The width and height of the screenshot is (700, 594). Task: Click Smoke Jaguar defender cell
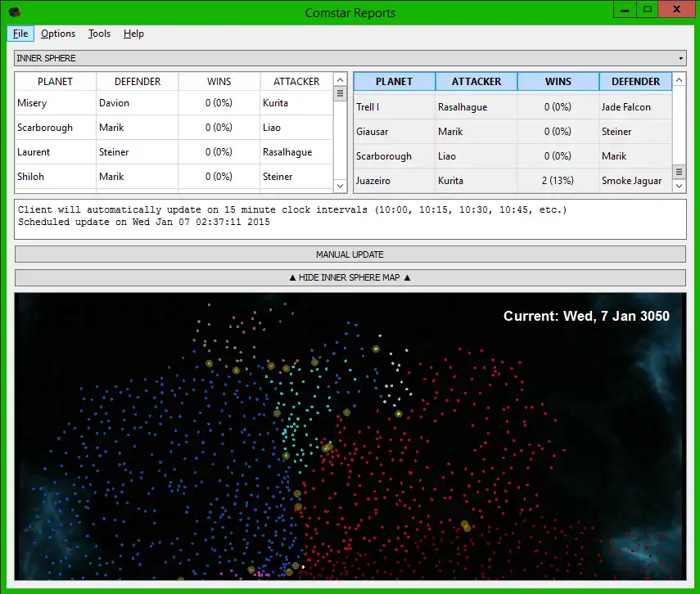coord(635,181)
